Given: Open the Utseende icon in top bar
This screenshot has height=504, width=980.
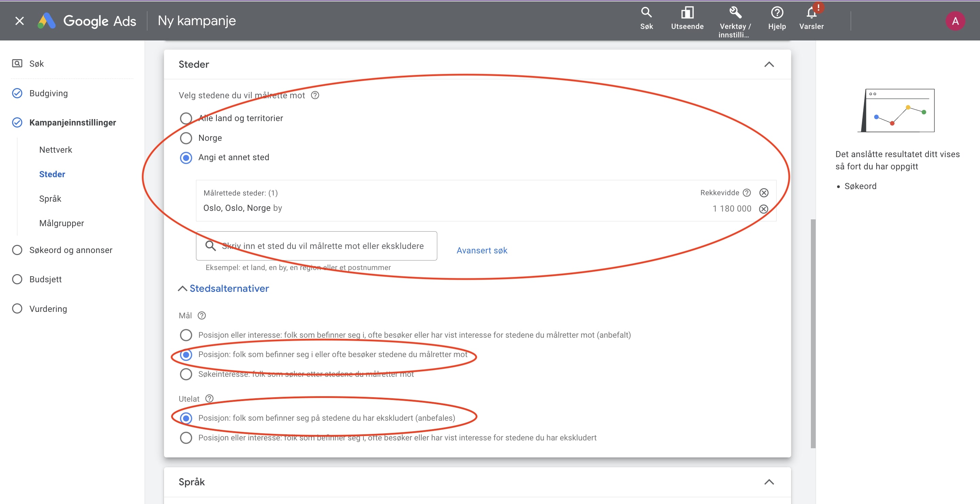Looking at the screenshot, I should point(687,13).
